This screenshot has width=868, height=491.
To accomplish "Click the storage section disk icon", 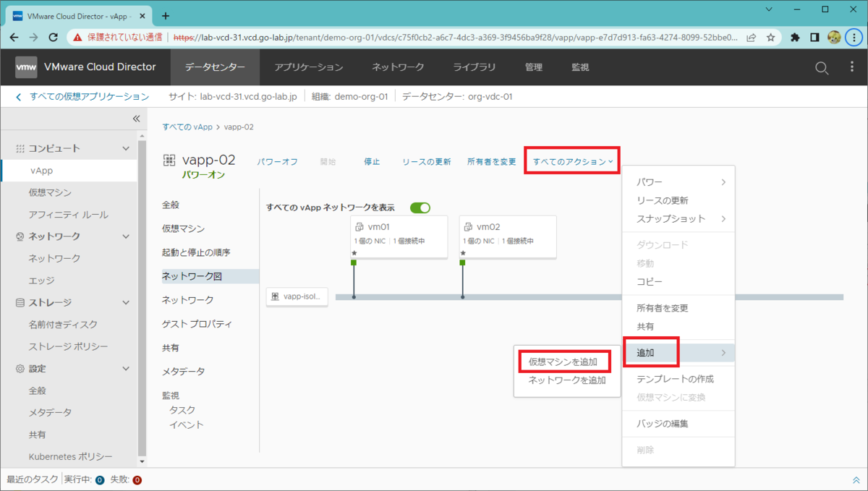I will coord(20,302).
